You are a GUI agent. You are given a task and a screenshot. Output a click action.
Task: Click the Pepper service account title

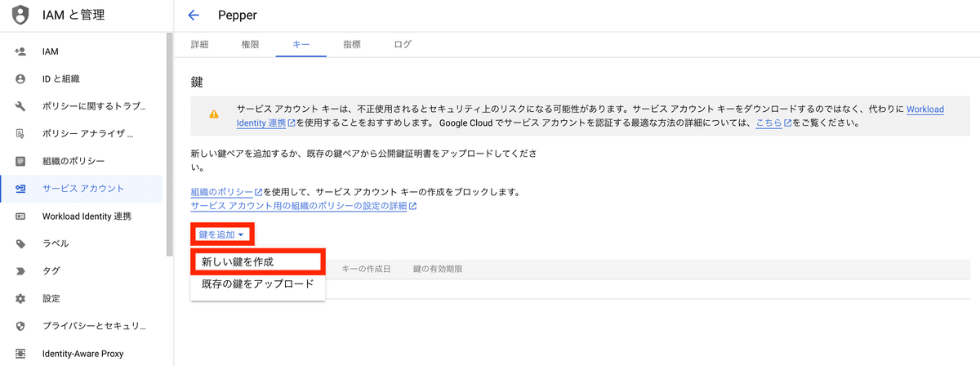(238, 15)
